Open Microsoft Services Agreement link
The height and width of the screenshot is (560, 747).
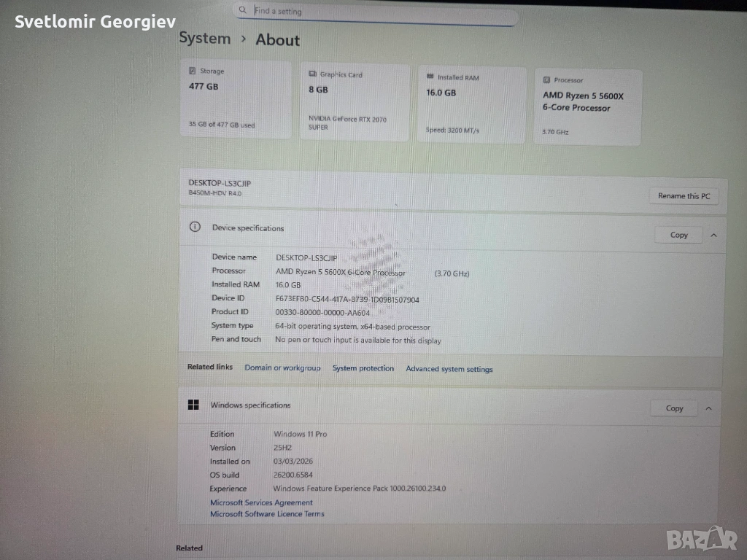(261, 502)
